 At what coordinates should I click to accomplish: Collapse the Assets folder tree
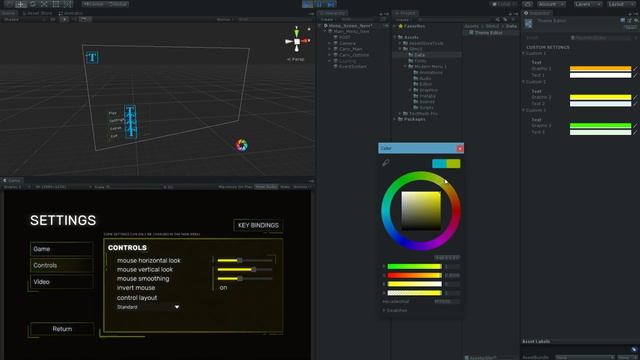pyautogui.click(x=395, y=38)
